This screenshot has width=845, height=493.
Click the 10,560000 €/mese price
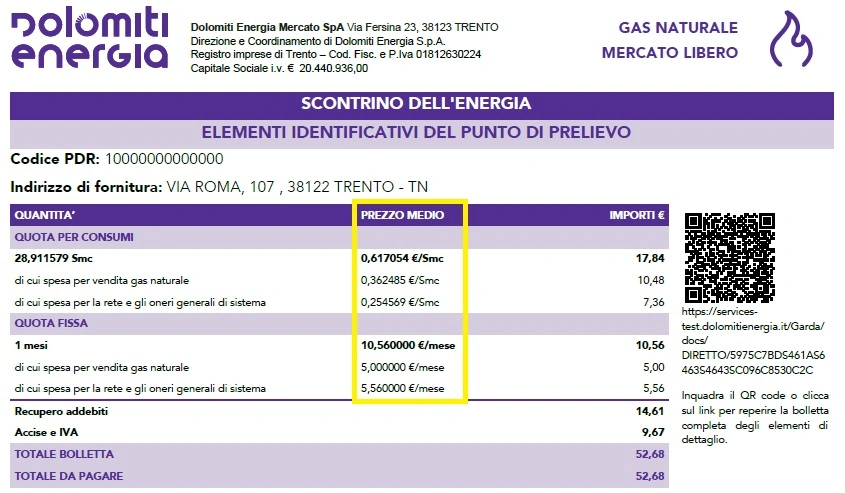click(408, 345)
